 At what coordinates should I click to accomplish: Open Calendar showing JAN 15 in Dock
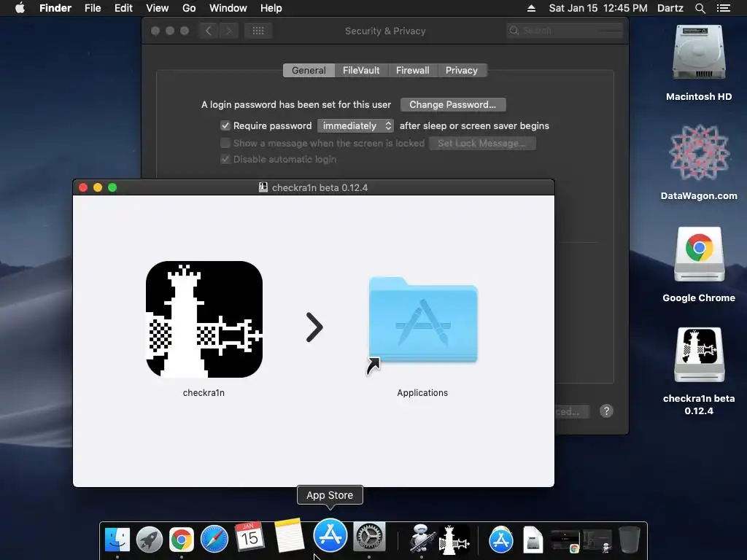(x=249, y=537)
